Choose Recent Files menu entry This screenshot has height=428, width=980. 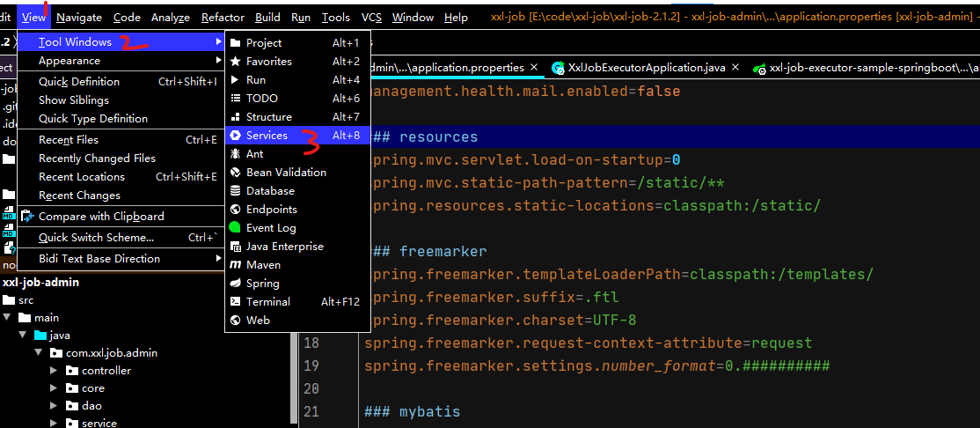pos(121,139)
